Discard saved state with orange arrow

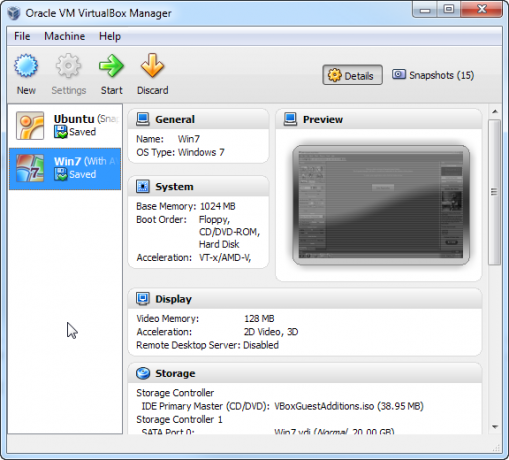point(152,65)
